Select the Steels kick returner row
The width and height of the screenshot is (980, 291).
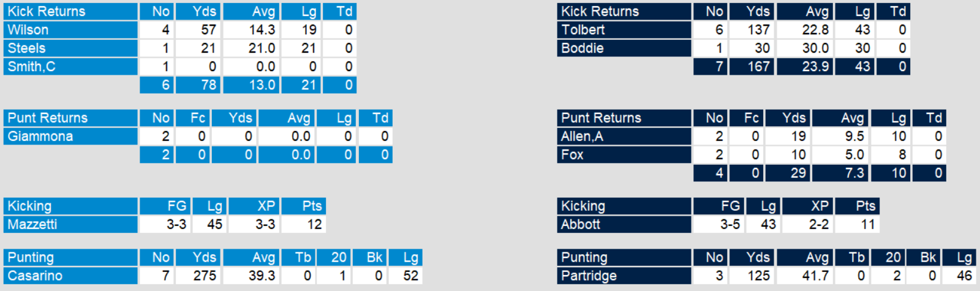coord(26,48)
